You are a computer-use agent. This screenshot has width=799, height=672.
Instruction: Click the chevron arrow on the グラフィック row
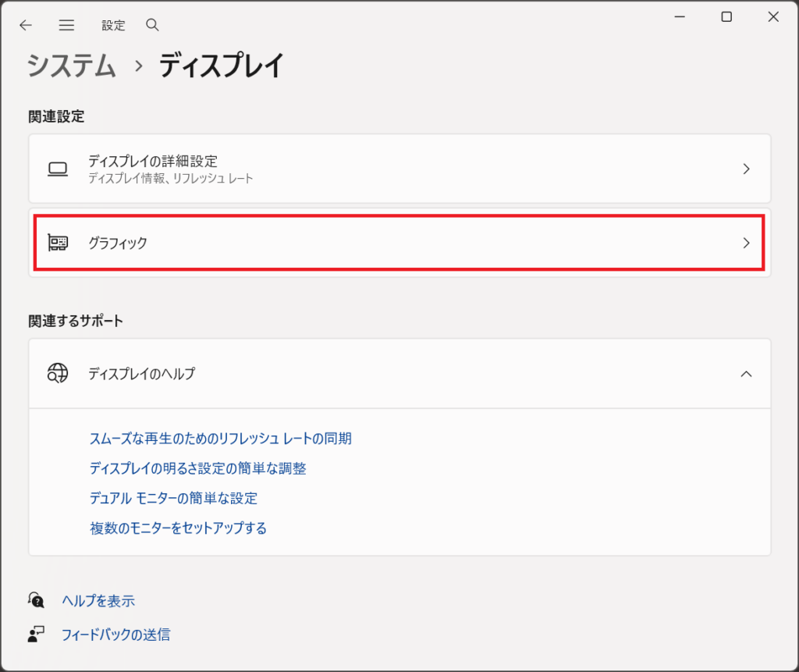click(746, 243)
